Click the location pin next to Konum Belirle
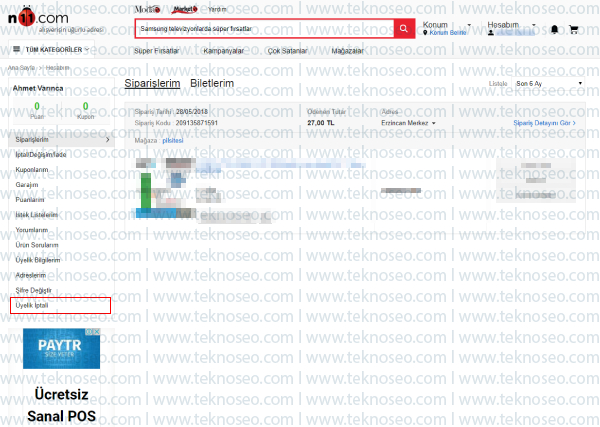This screenshot has width=600, height=427. click(425, 33)
